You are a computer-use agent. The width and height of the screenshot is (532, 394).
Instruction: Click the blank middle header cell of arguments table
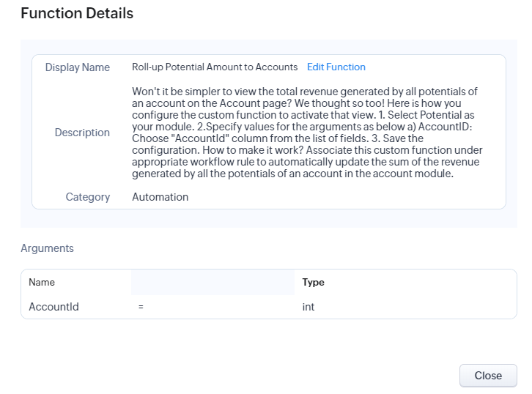(x=213, y=282)
